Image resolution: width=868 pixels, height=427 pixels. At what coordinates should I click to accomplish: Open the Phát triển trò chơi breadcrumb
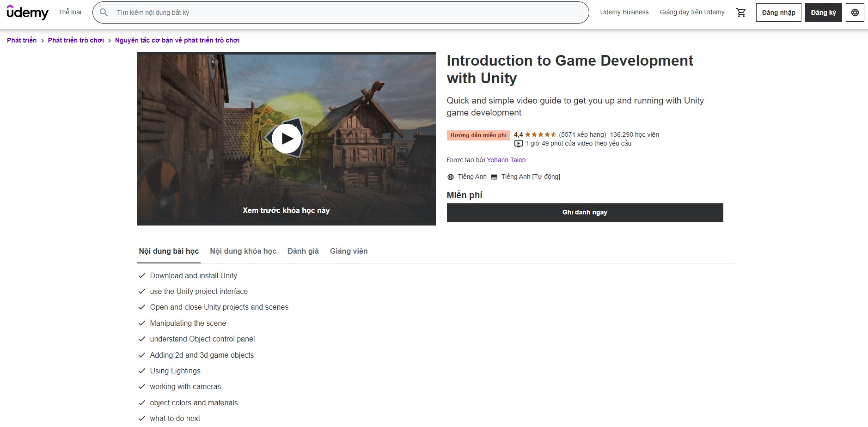pyautogui.click(x=76, y=40)
